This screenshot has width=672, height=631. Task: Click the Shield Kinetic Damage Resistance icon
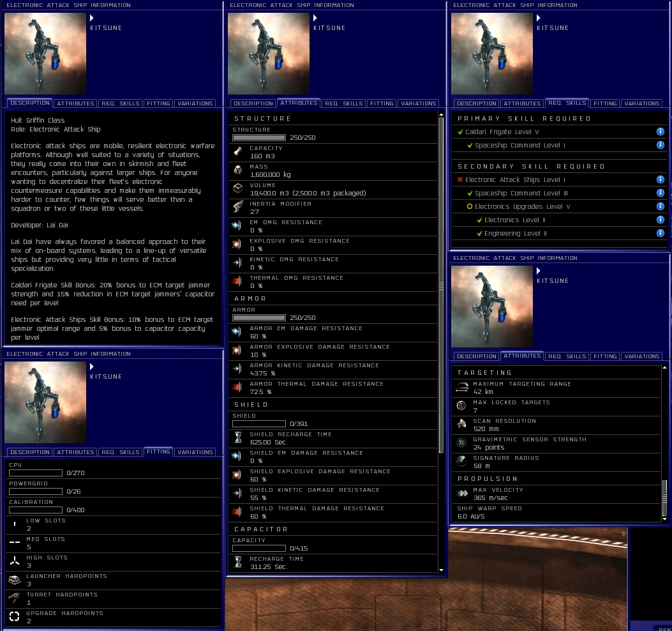tap(237, 493)
